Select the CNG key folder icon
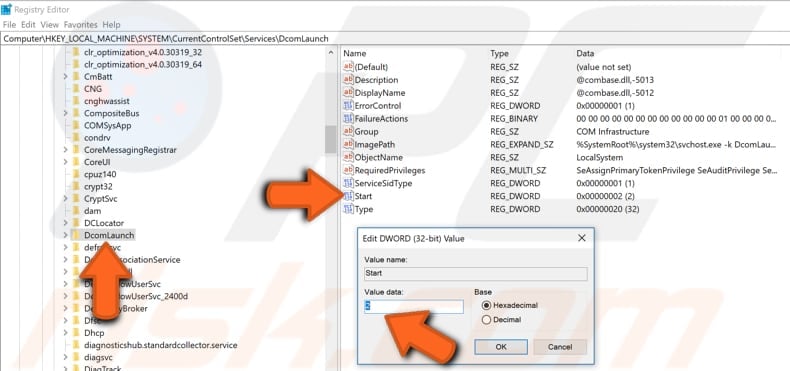Screen dimensions: 790x371 pyautogui.click(x=76, y=89)
